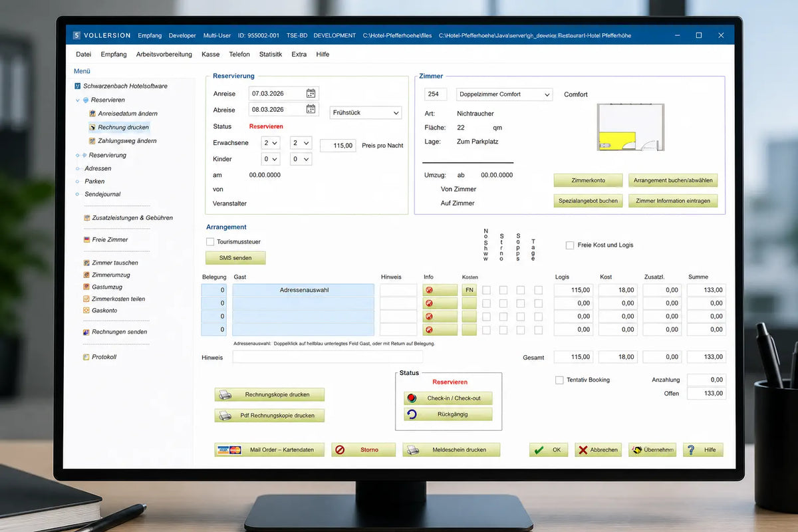This screenshot has height=532, width=798.
Task: Click Arrangement buchen/abwählen button
Action: click(673, 181)
